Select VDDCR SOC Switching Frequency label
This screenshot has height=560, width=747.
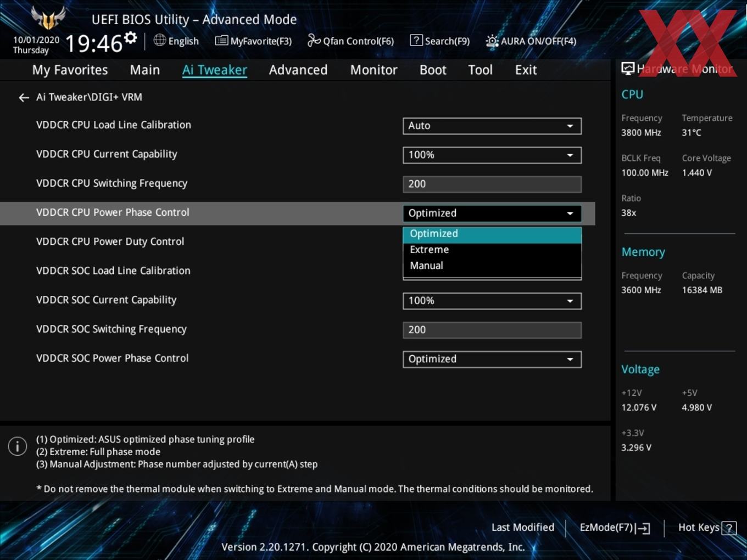(x=112, y=329)
